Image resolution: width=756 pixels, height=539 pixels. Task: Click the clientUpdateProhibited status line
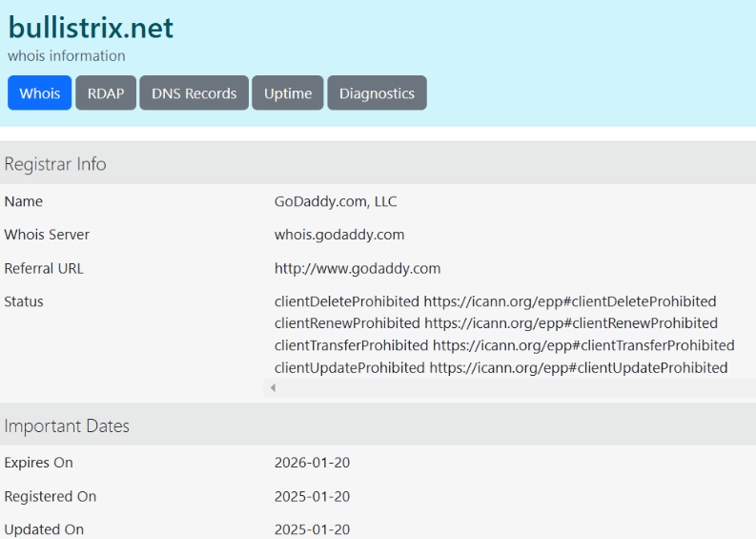tap(501, 367)
